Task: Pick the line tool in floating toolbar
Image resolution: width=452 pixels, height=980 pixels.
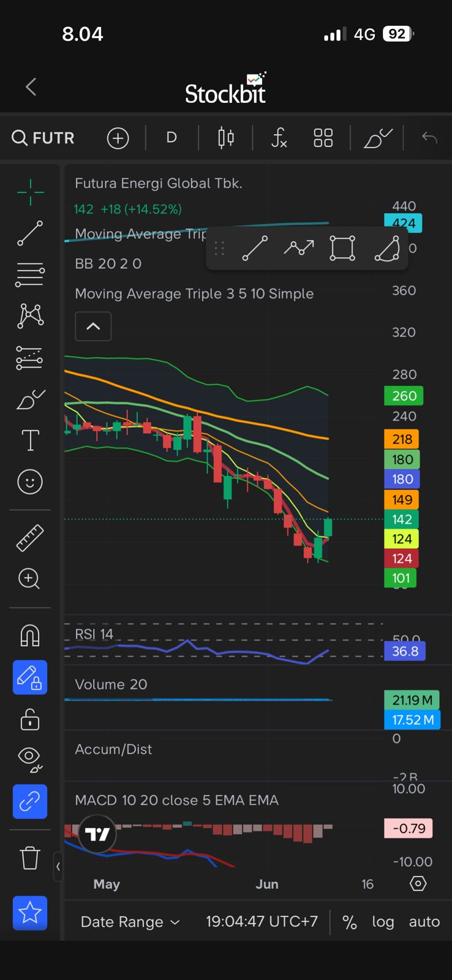Action: pyautogui.click(x=255, y=248)
